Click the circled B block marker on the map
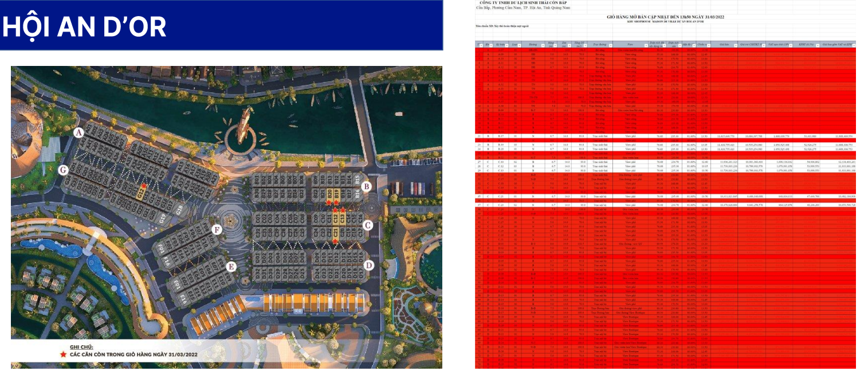Screen dimensions: 868x375 point(367,186)
